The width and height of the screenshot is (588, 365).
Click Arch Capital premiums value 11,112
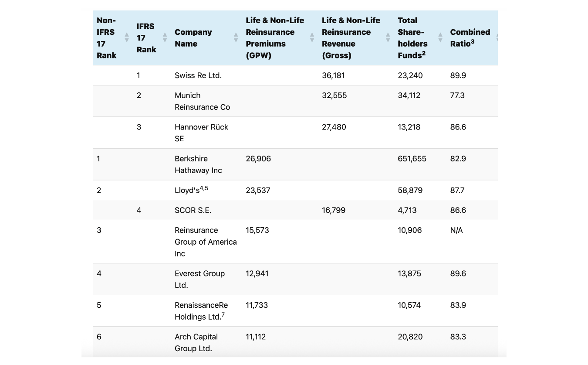click(256, 337)
